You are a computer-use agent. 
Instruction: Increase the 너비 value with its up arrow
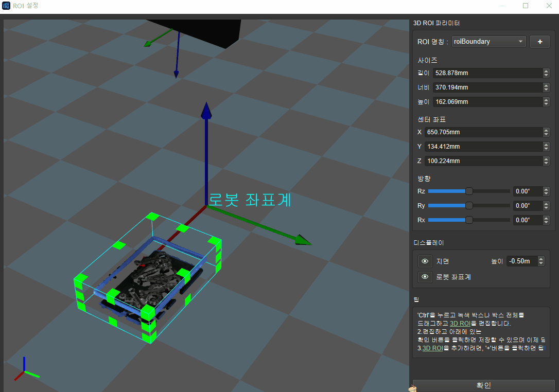tap(546, 85)
